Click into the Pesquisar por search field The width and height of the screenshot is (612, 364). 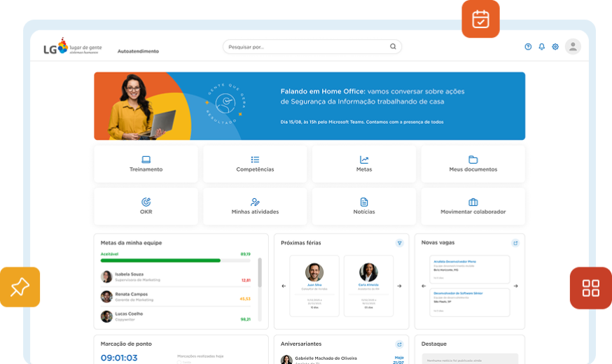305,47
